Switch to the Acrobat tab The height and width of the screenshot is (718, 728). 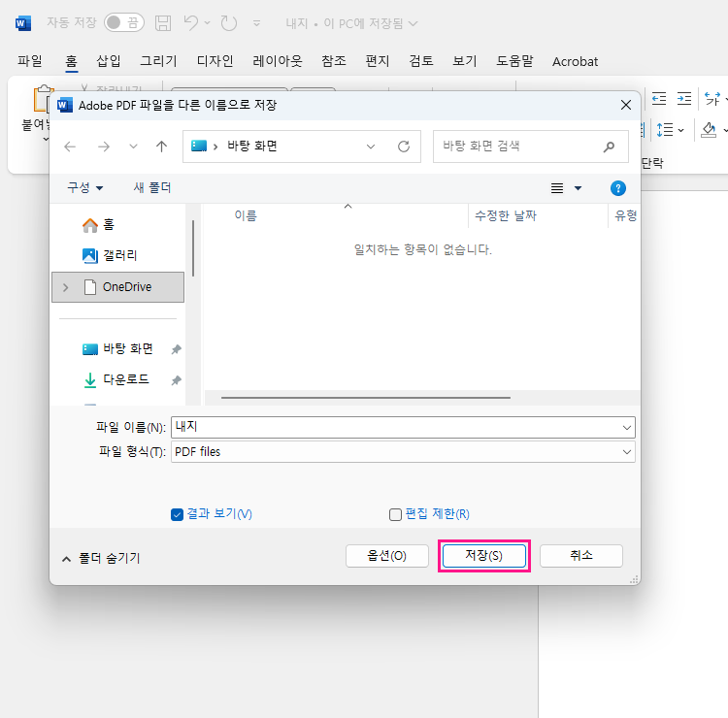click(575, 61)
